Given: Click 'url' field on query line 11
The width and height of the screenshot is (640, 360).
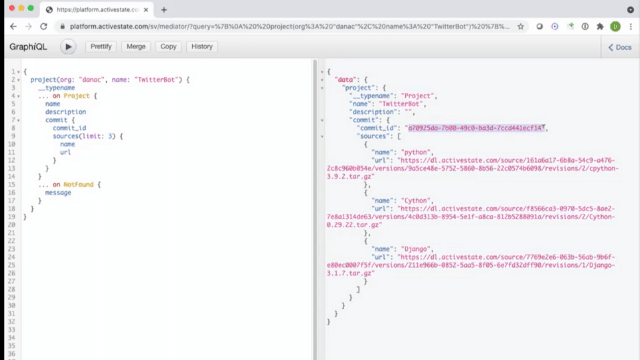Looking at the screenshot, I should click(65, 152).
